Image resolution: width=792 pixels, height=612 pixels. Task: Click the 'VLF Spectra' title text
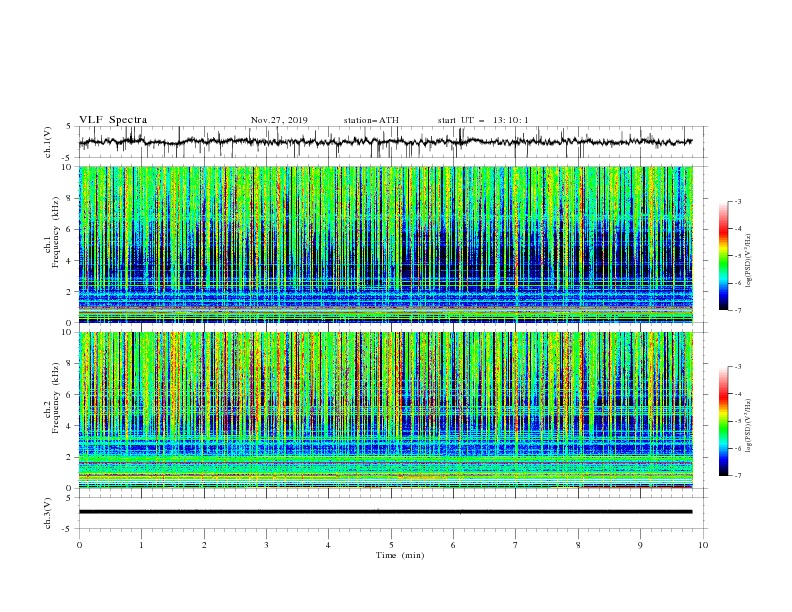point(113,120)
